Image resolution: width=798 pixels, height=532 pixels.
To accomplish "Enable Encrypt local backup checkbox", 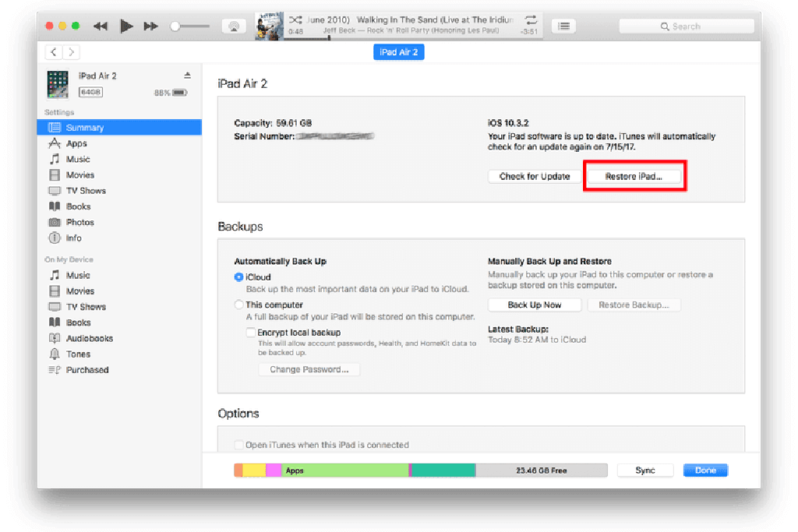I will (251, 333).
